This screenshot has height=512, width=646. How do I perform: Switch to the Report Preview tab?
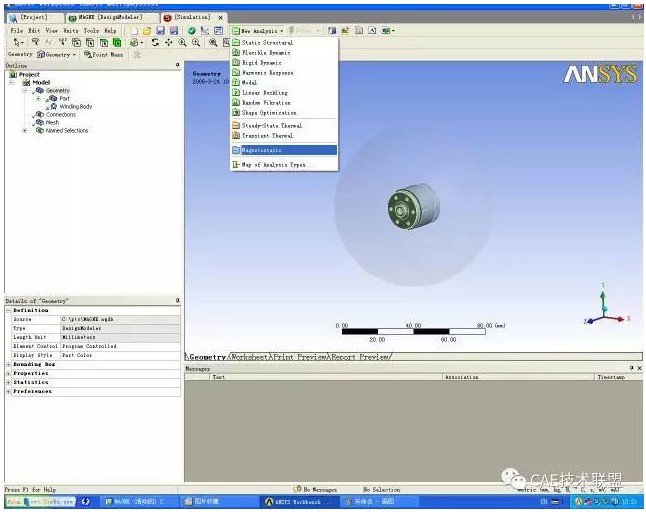pyautogui.click(x=360, y=357)
